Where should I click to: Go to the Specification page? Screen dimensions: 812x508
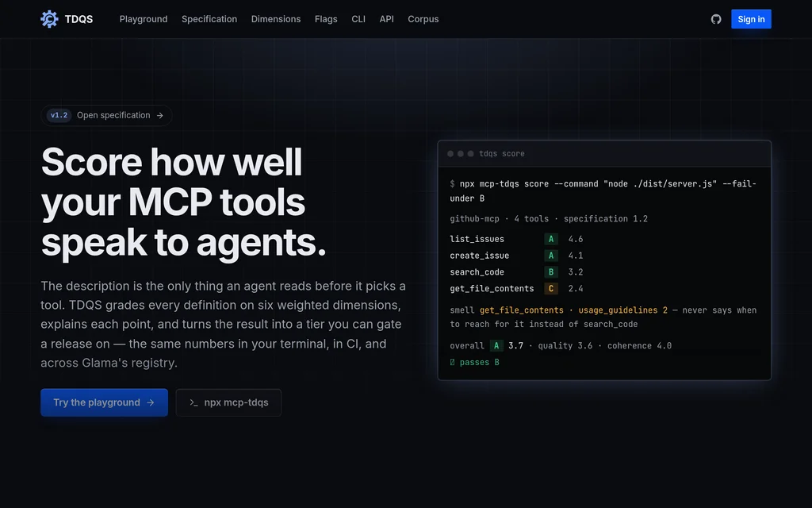(x=209, y=19)
